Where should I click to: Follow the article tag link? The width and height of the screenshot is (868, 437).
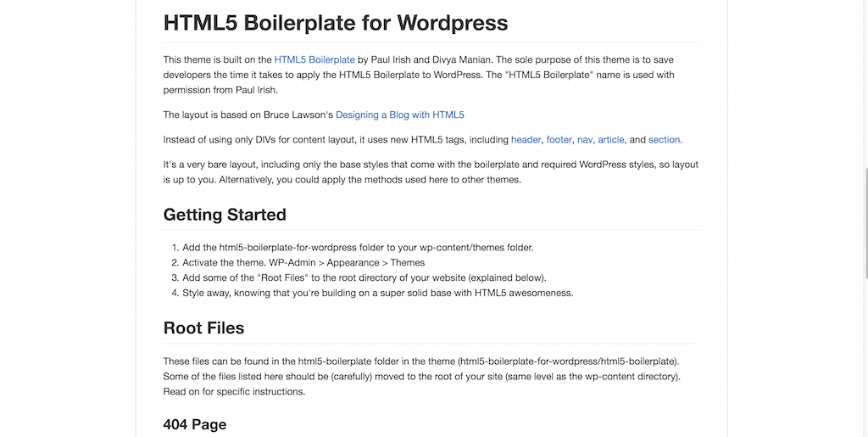point(610,139)
